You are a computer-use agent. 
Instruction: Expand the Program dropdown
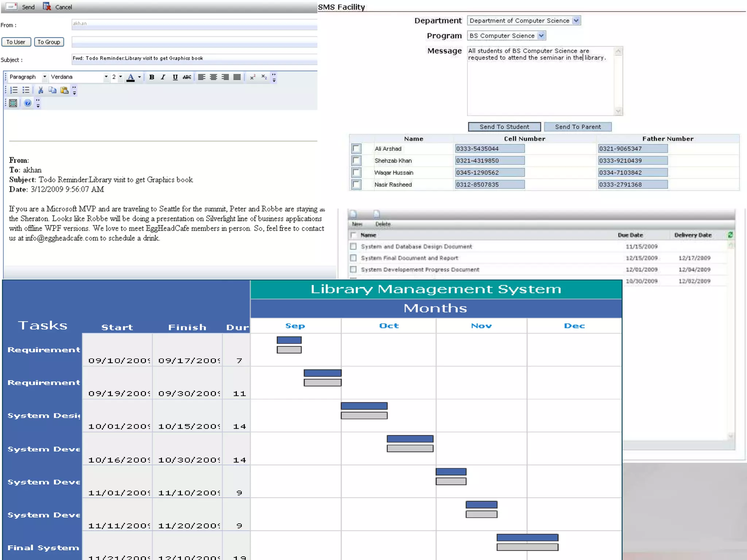point(541,36)
